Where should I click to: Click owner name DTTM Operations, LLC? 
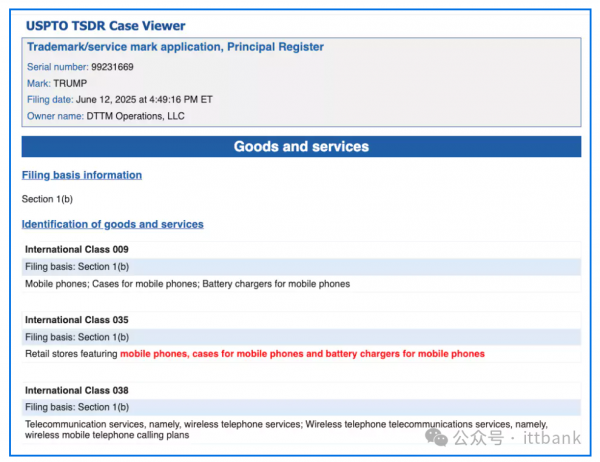click(135, 116)
